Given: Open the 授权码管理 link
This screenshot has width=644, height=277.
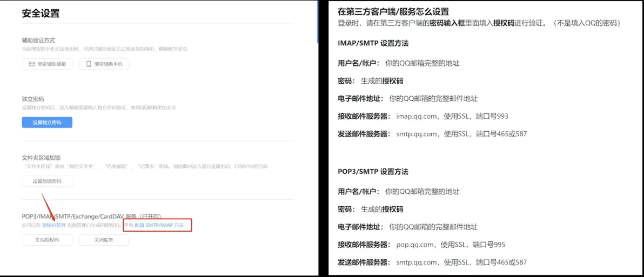Looking at the screenshot, I should click(54, 225).
